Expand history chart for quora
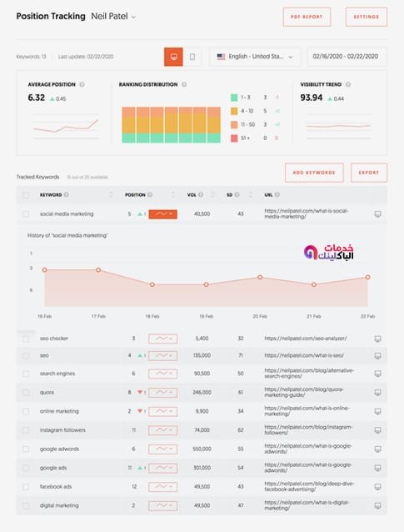This screenshot has height=532, width=404. [x=162, y=393]
